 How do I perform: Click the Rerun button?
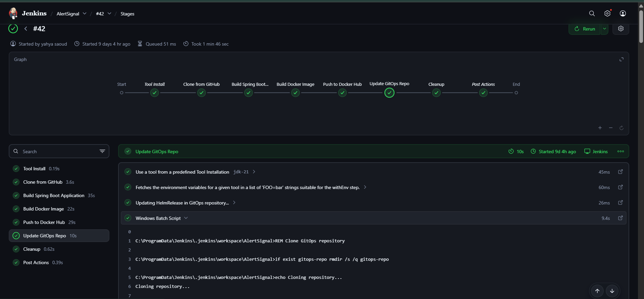click(585, 29)
